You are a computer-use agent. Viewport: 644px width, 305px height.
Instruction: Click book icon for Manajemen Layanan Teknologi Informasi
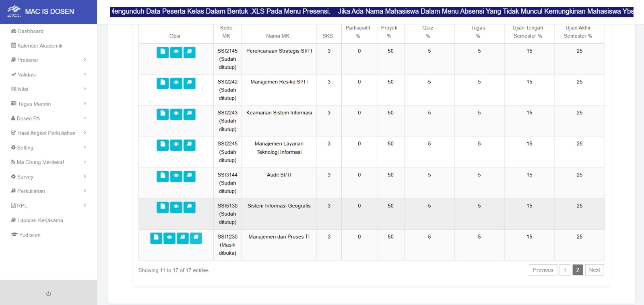click(x=190, y=145)
